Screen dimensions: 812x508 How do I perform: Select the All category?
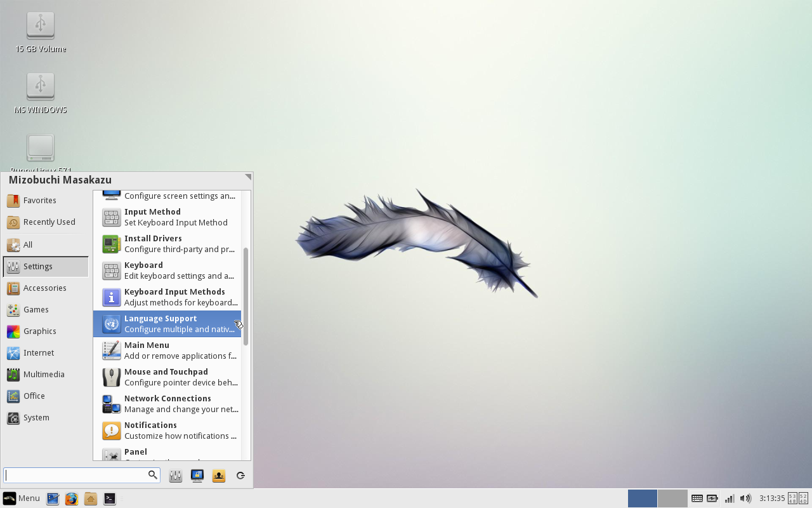click(x=46, y=245)
